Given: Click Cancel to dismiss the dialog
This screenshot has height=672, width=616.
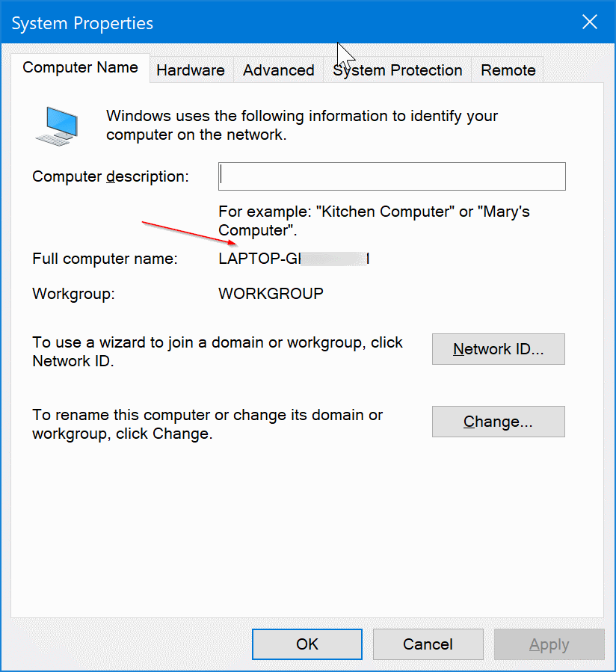Looking at the screenshot, I should 428,644.
